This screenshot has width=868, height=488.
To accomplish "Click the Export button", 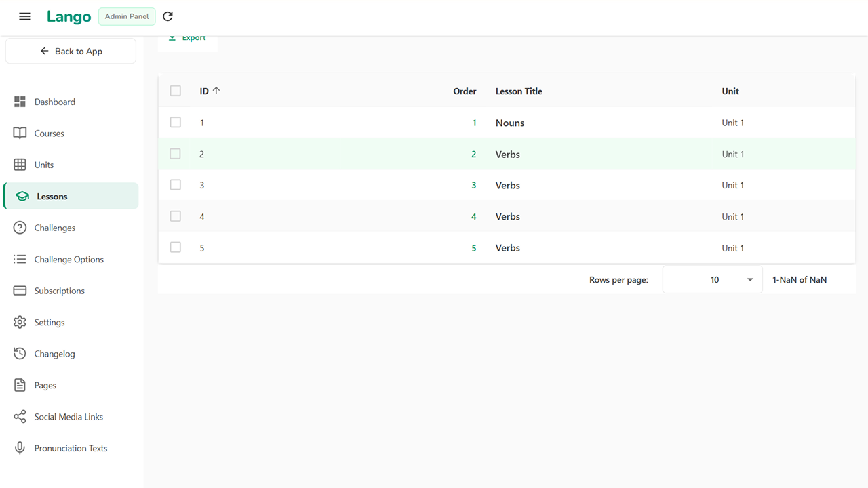I will click(x=188, y=39).
